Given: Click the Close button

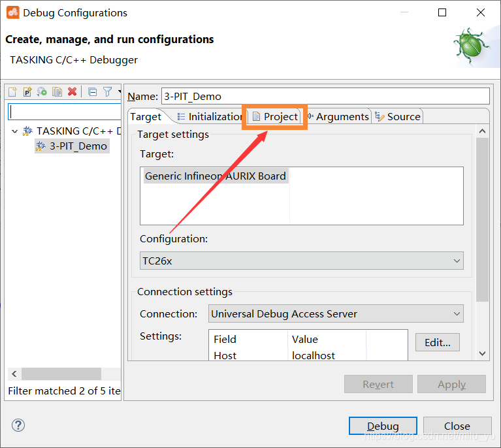Looking at the screenshot, I should click(x=457, y=426).
